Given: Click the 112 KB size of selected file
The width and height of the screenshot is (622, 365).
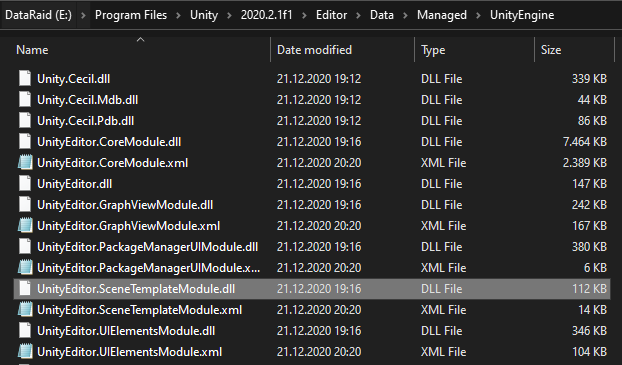Looking at the screenshot, I should pyautogui.click(x=589, y=289).
